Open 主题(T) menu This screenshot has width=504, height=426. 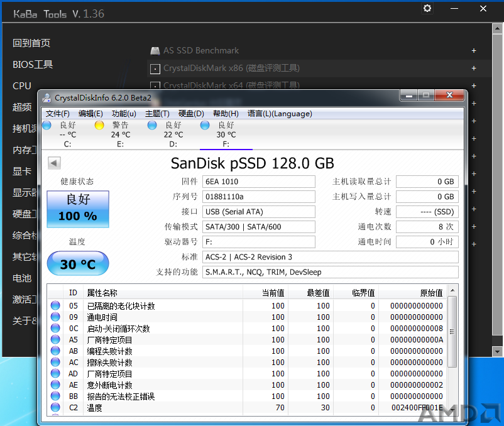click(x=157, y=114)
